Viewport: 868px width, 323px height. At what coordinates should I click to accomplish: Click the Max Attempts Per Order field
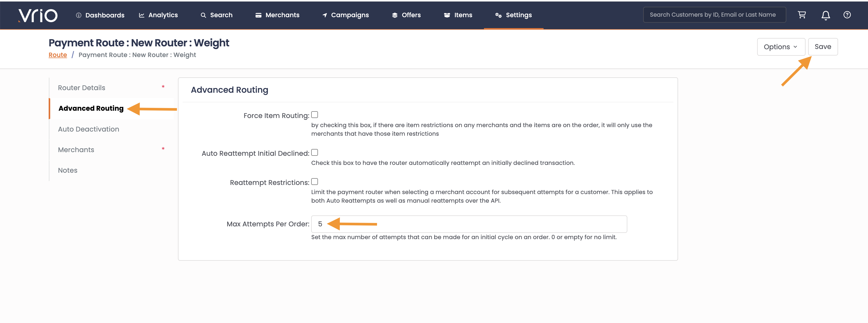pos(469,224)
